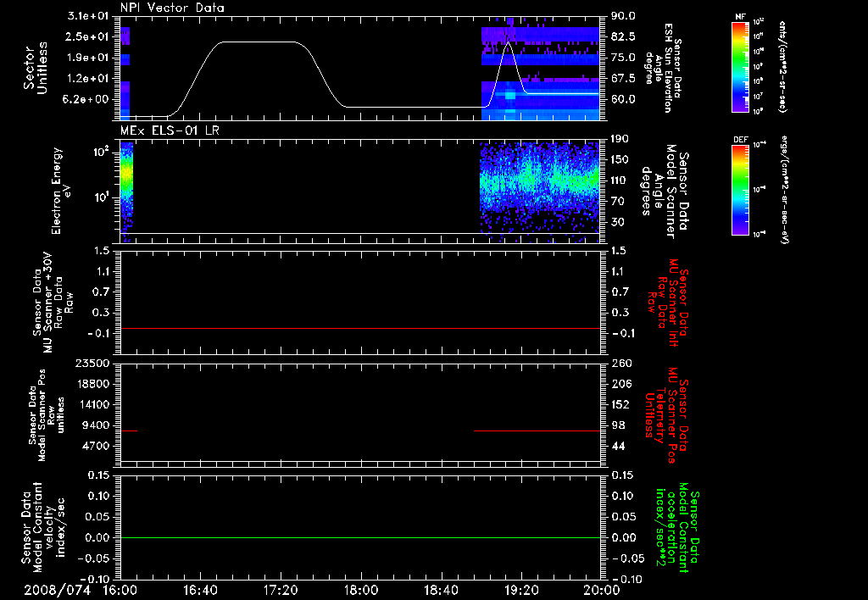Click the 3.1e+01 sector tick label
The image size is (868, 600).
coord(88,16)
